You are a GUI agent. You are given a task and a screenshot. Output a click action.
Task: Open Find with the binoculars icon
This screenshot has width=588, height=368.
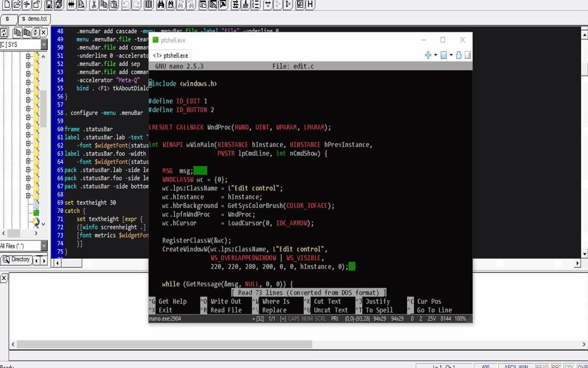point(161,5)
